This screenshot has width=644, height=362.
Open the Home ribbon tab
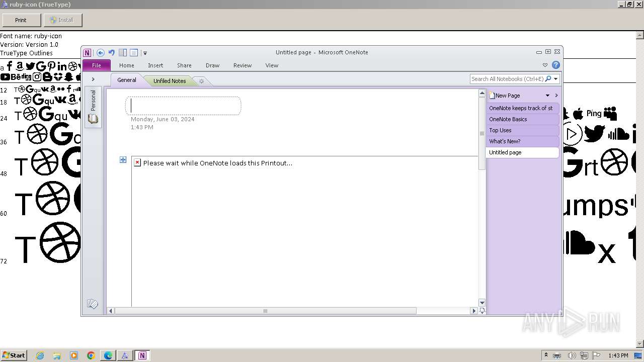tap(126, 65)
